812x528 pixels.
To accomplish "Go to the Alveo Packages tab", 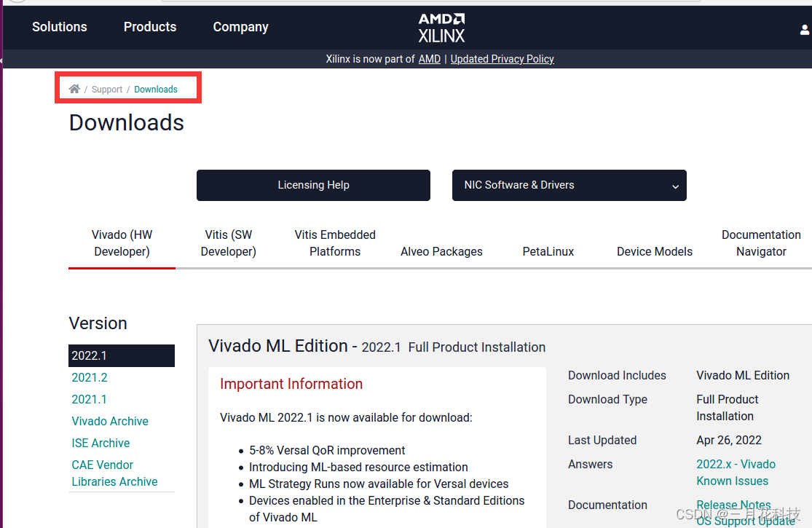I will (441, 251).
